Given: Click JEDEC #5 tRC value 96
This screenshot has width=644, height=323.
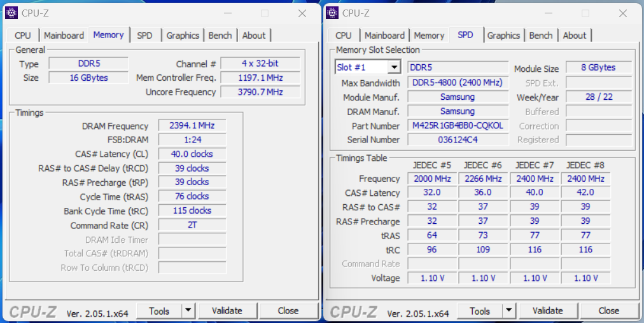Looking at the screenshot, I should click(432, 249).
